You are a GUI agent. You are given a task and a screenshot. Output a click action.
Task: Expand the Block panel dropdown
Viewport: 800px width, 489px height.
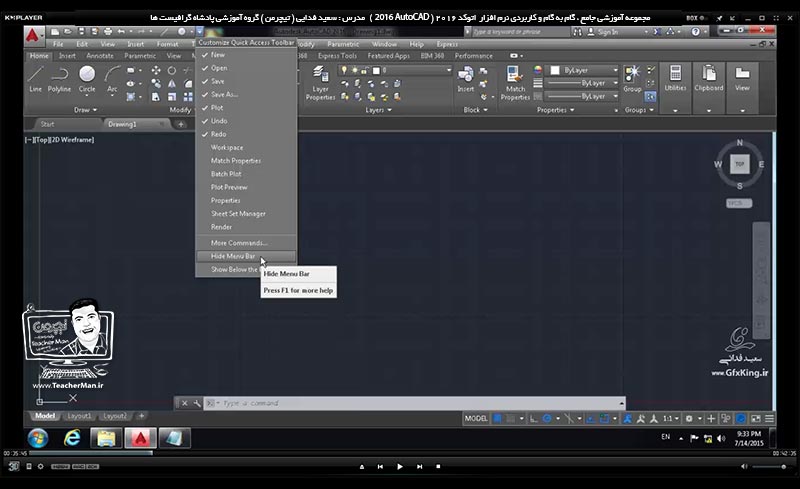pyautogui.click(x=475, y=110)
